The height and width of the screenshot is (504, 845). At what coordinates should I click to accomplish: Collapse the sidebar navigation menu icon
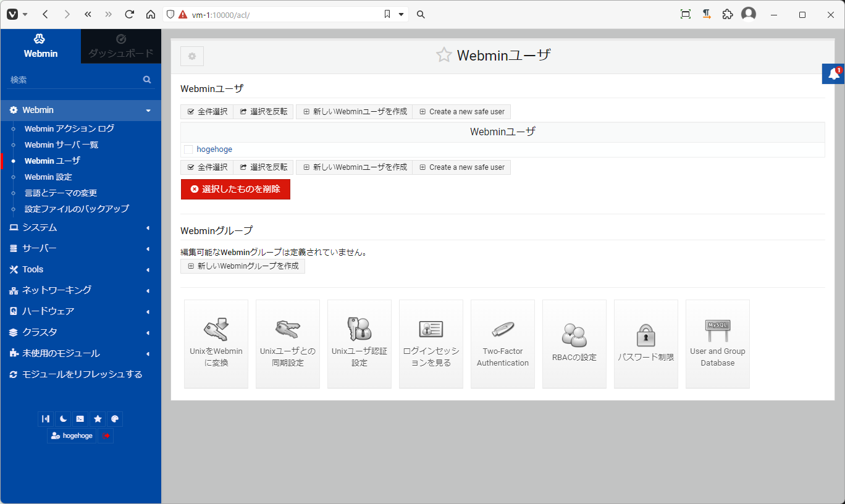coord(46,419)
